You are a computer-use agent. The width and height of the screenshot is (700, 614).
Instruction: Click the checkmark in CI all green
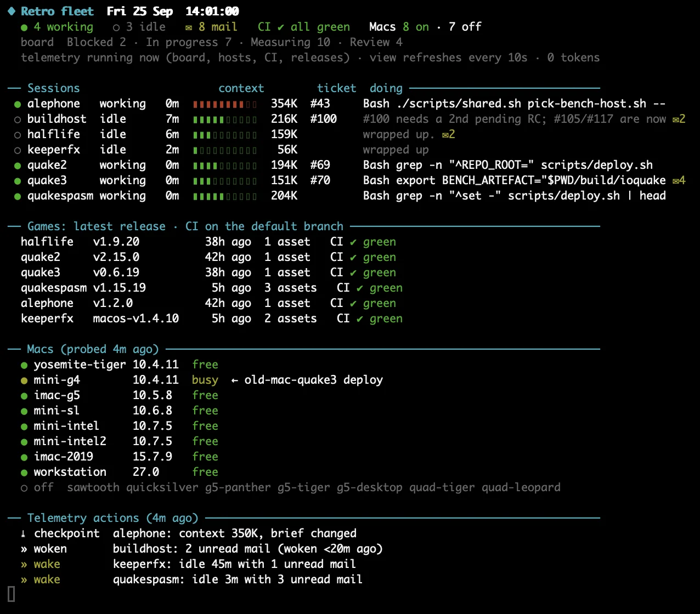(x=281, y=27)
